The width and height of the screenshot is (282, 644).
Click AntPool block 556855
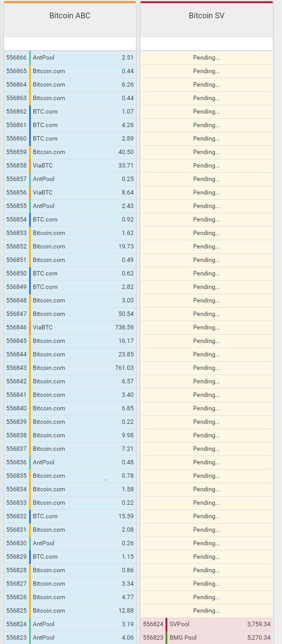pyautogui.click(x=70, y=206)
